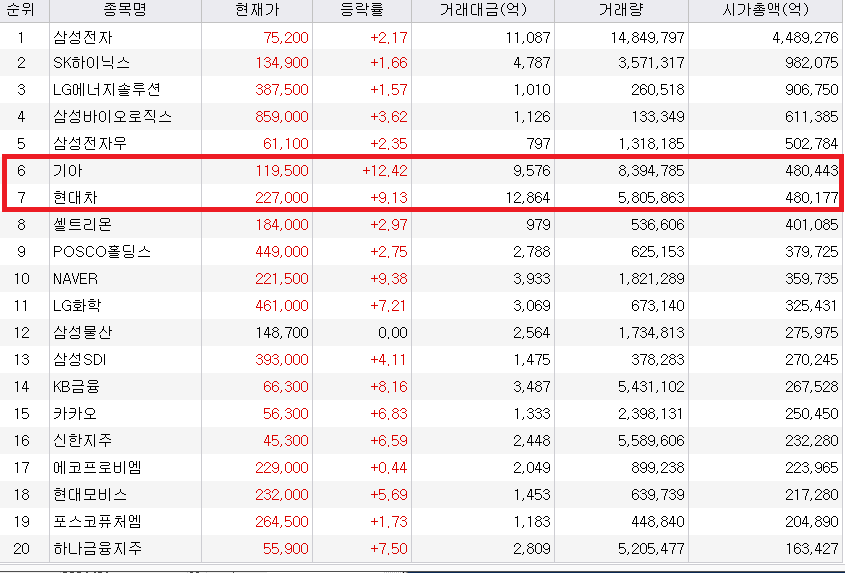The height and width of the screenshot is (573, 845).
Task: Click the +12.42 change rate cell
Action: tap(385, 171)
